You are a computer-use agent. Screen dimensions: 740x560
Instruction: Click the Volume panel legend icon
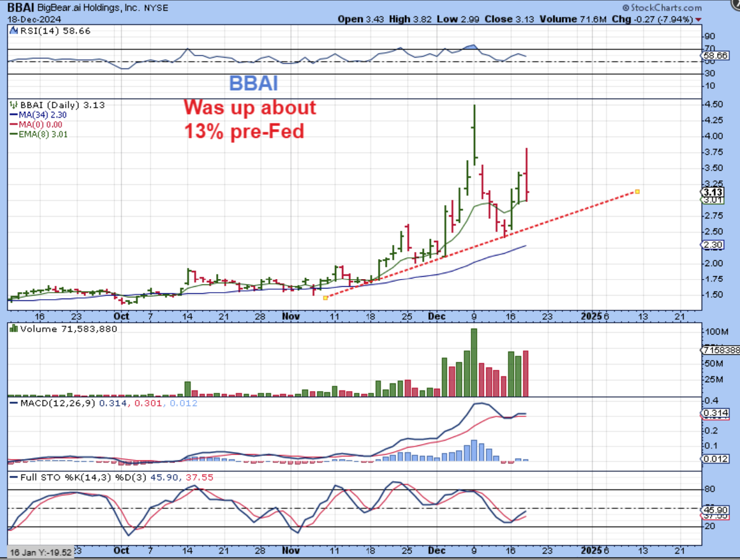pos(12,329)
